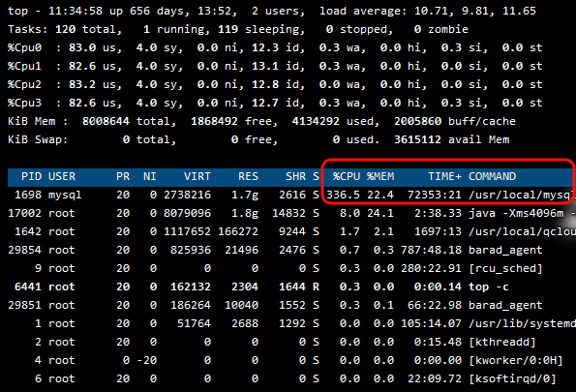Click the R status of the top process
576x392 pixels.
point(316,286)
